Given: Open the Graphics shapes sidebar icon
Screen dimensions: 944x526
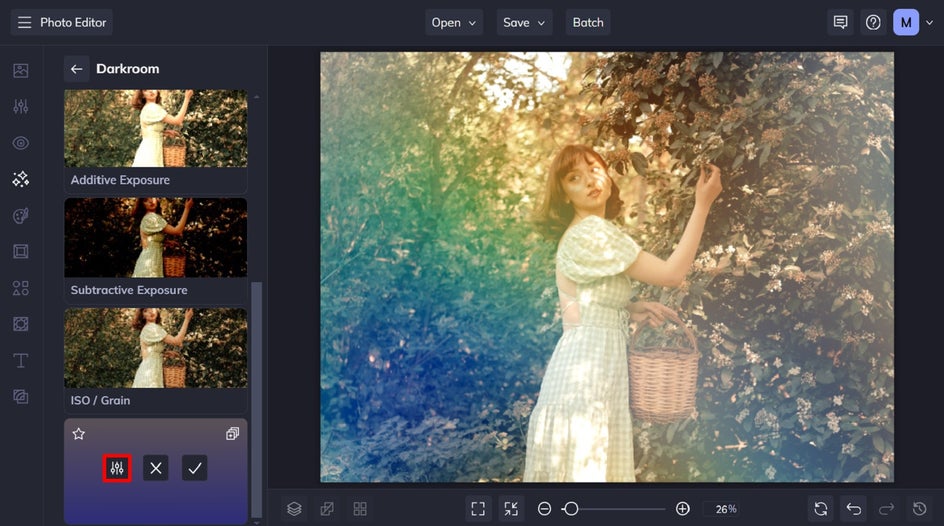Looking at the screenshot, I should pos(20,288).
